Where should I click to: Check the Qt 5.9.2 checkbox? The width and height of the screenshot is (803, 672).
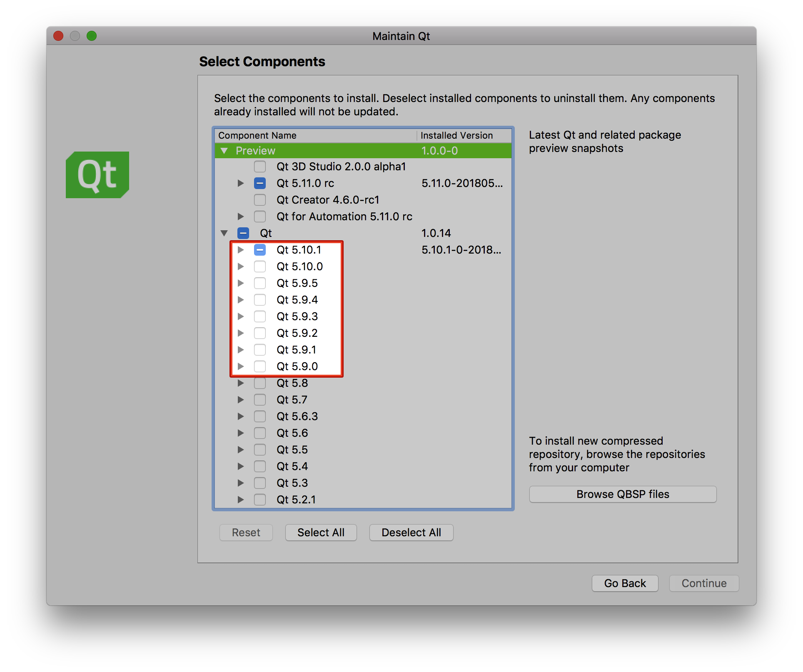[x=260, y=333]
